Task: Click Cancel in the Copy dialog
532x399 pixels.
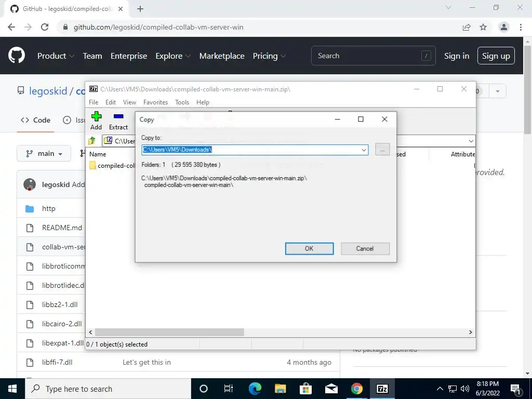Action: click(x=365, y=248)
